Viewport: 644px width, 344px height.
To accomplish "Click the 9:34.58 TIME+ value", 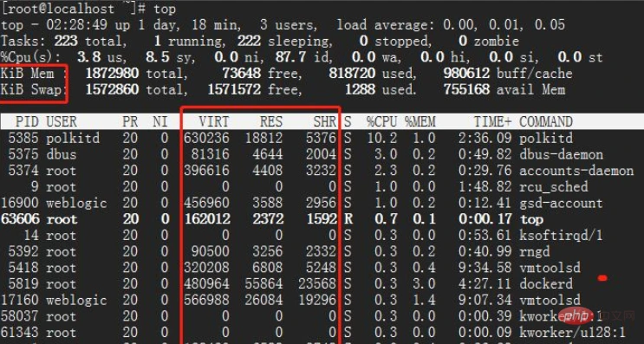I will pyautogui.click(x=485, y=268).
